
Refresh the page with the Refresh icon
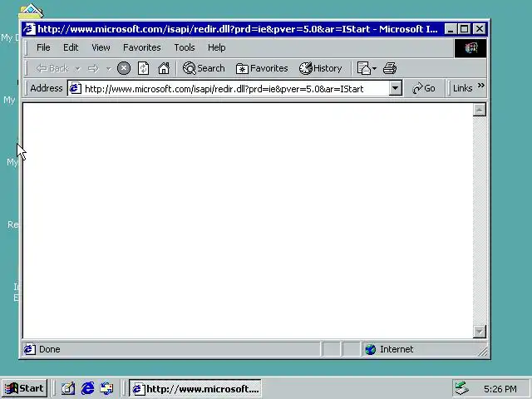pyautogui.click(x=143, y=68)
